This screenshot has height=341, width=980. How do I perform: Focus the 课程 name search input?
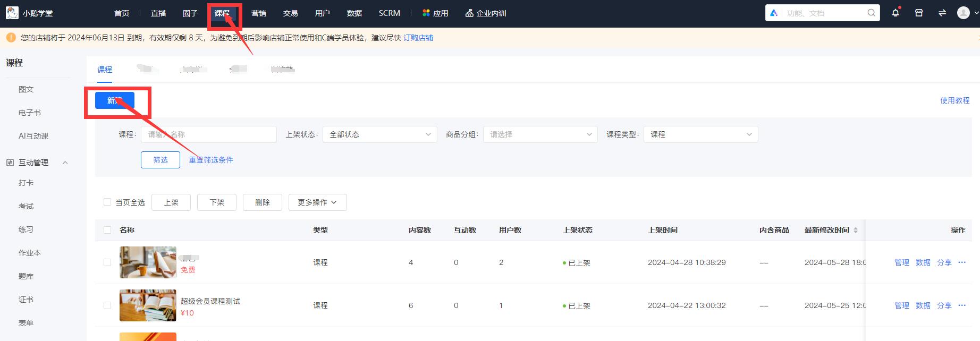[209, 134]
